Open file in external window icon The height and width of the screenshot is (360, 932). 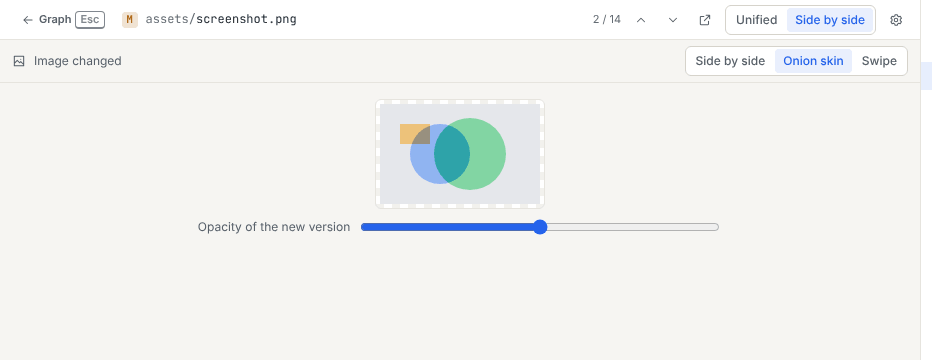click(705, 20)
